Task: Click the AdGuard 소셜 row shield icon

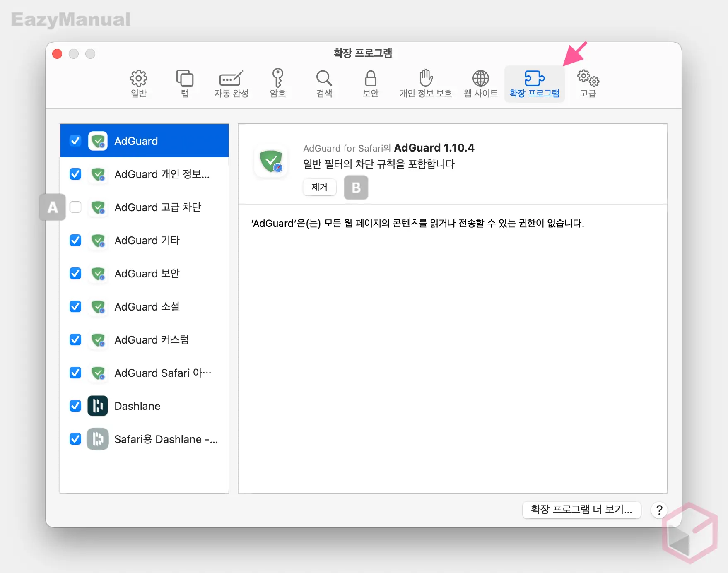Action: [98, 307]
